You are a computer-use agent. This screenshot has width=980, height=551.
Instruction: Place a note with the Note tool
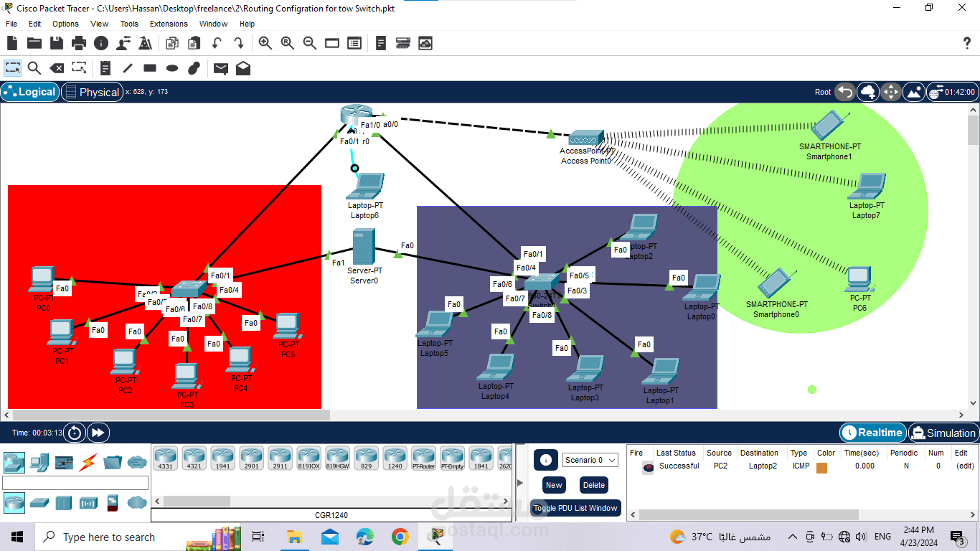pyautogui.click(x=105, y=68)
